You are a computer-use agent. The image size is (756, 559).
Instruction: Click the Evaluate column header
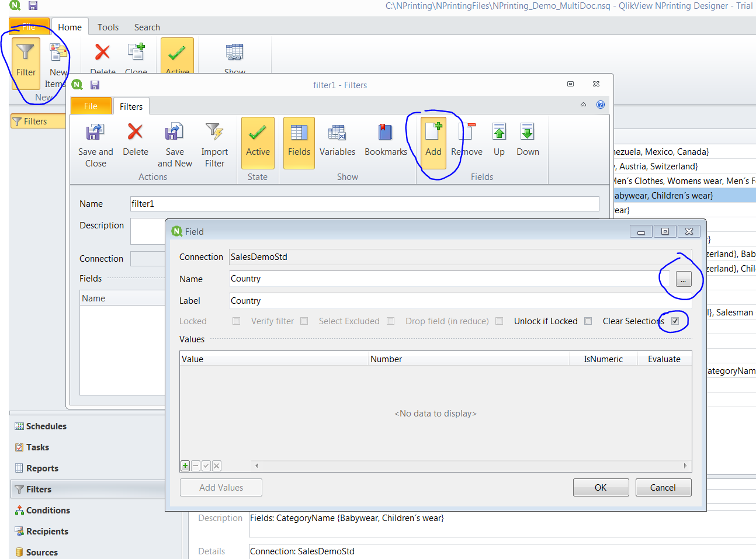pos(664,359)
